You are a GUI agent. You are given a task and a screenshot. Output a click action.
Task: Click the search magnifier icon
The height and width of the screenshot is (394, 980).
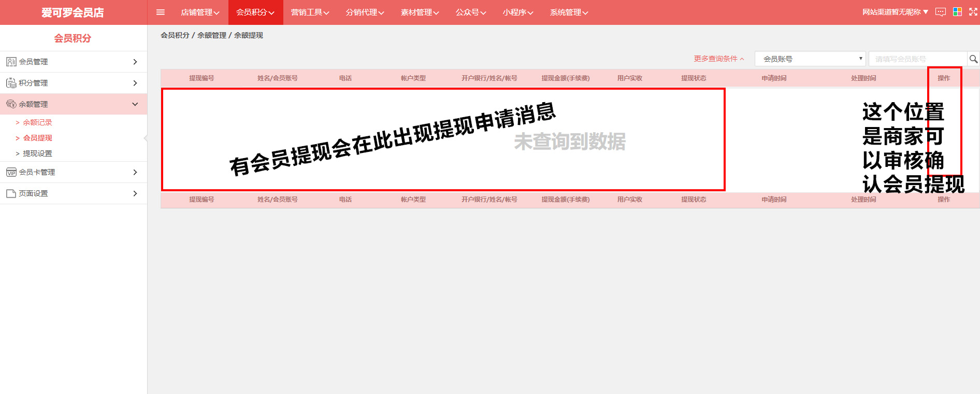tap(973, 59)
